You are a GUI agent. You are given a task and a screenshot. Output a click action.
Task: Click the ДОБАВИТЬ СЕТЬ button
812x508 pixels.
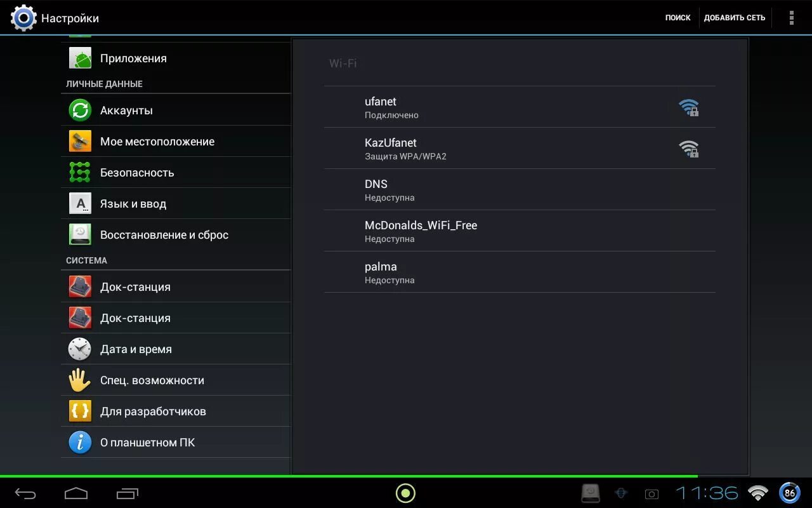(735, 18)
